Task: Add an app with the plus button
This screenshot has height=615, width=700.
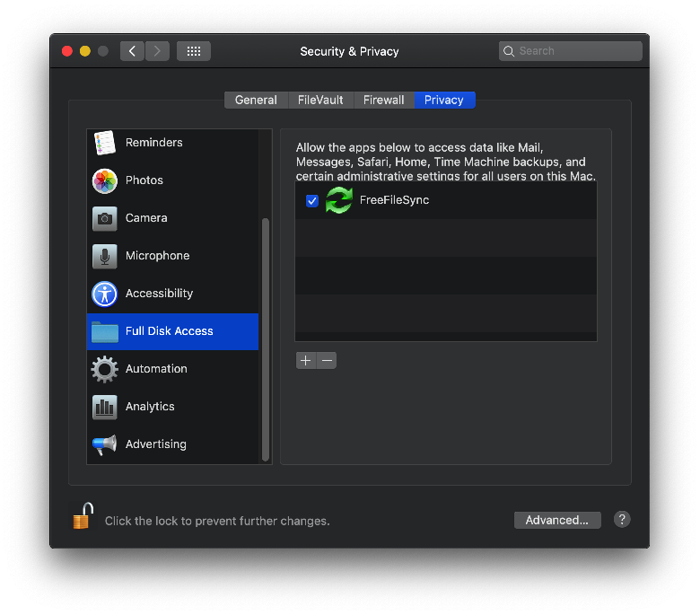Action: tap(306, 360)
